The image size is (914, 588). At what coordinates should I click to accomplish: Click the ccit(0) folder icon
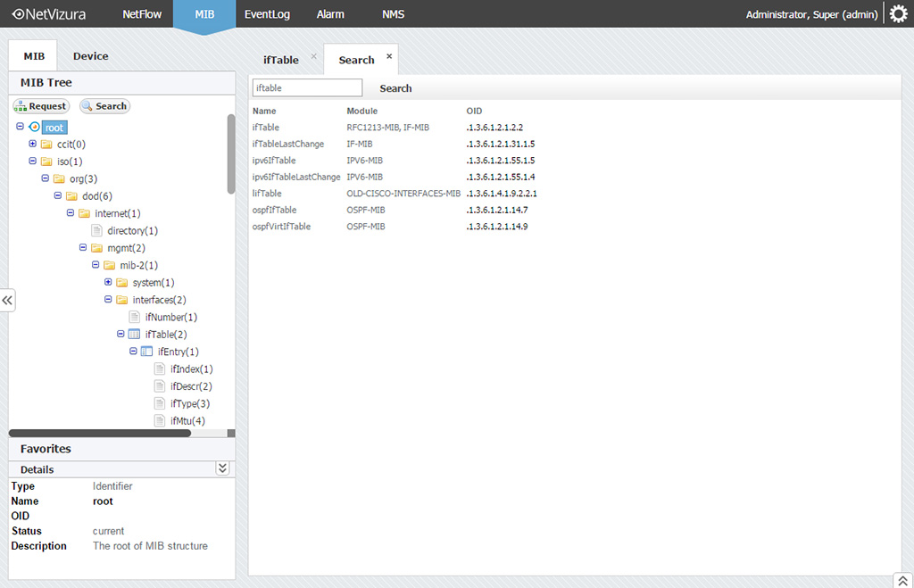(46, 144)
